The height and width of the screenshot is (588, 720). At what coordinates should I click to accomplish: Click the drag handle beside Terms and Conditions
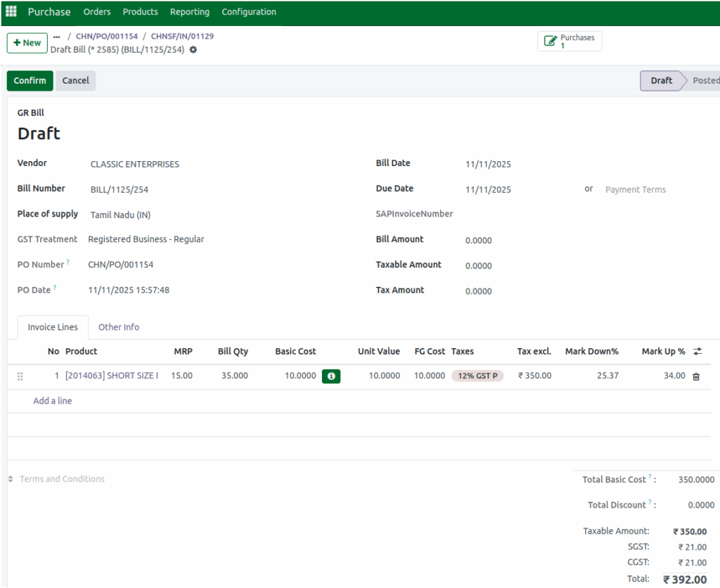(9, 478)
